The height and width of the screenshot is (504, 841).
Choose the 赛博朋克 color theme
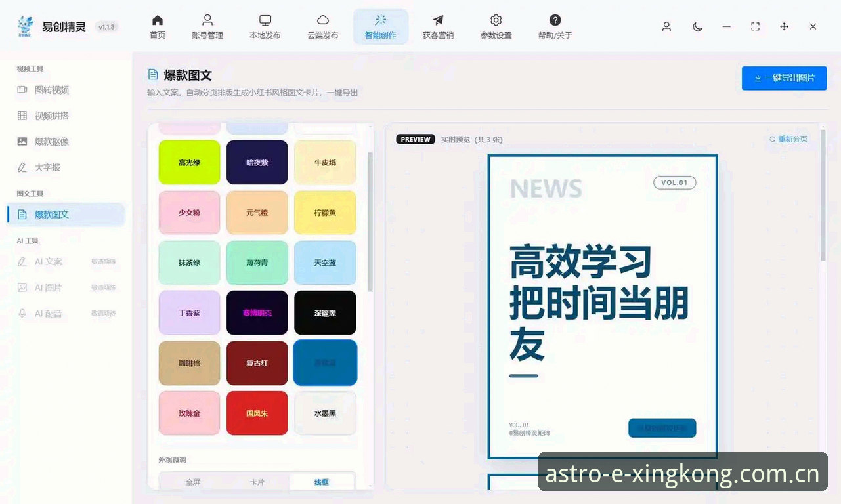[257, 313]
